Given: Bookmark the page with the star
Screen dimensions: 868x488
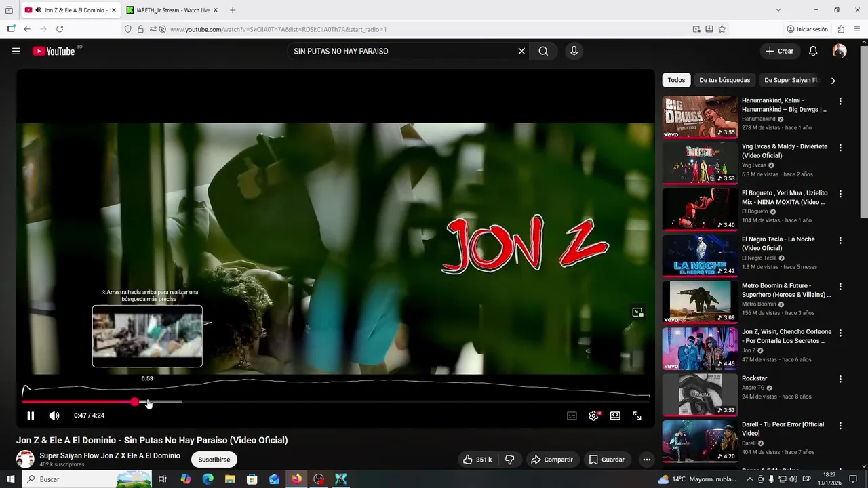Looking at the screenshot, I should tap(722, 29).
